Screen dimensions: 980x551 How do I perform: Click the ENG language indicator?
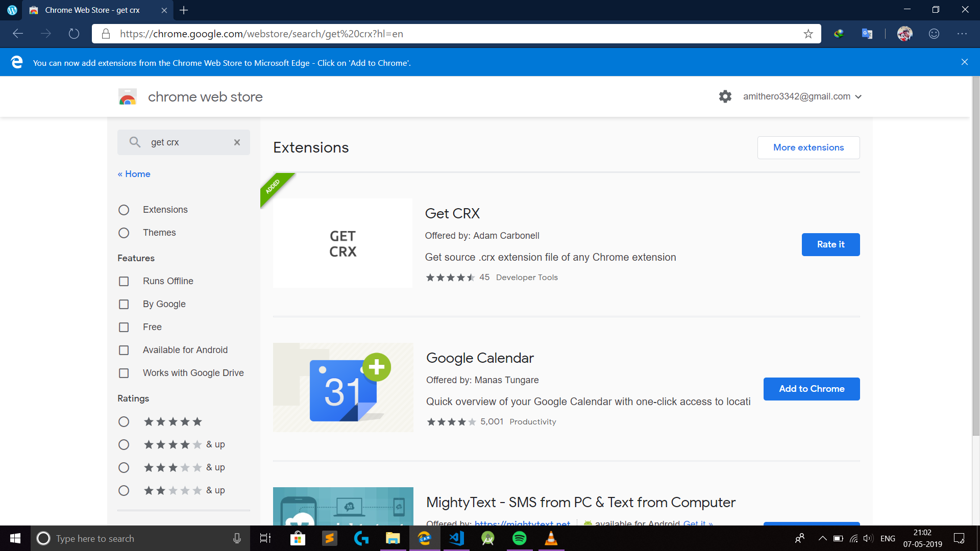pyautogui.click(x=888, y=538)
